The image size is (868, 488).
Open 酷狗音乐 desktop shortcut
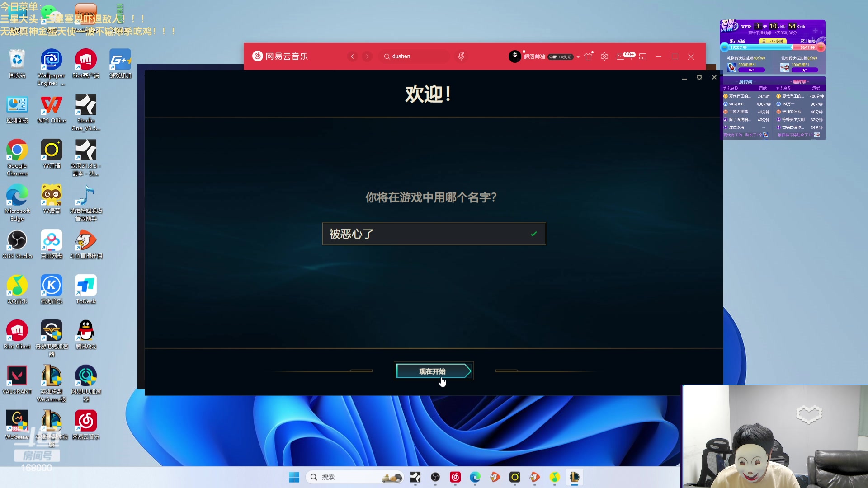coord(52,290)
